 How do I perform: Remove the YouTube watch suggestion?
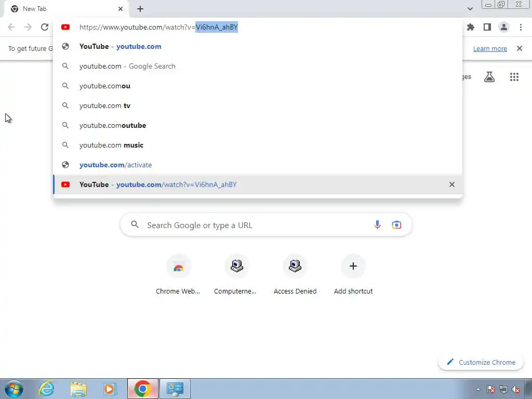click(x=451, y=184)
